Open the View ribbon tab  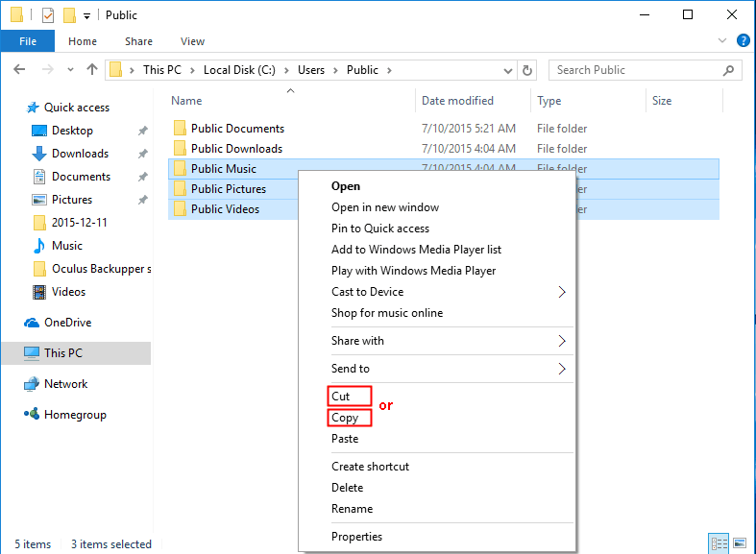tap(192, 41)
